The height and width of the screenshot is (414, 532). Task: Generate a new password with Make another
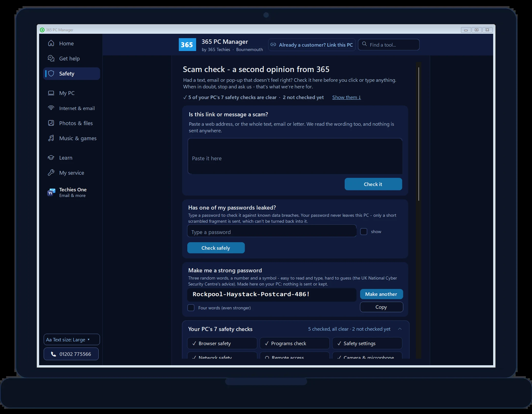point(381,294)
